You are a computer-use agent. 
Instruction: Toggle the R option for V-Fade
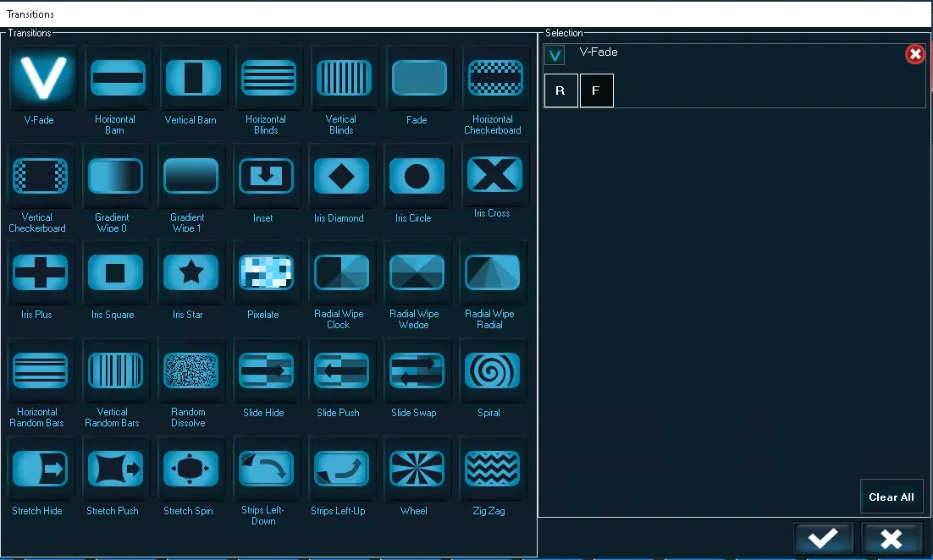[560, 91]
